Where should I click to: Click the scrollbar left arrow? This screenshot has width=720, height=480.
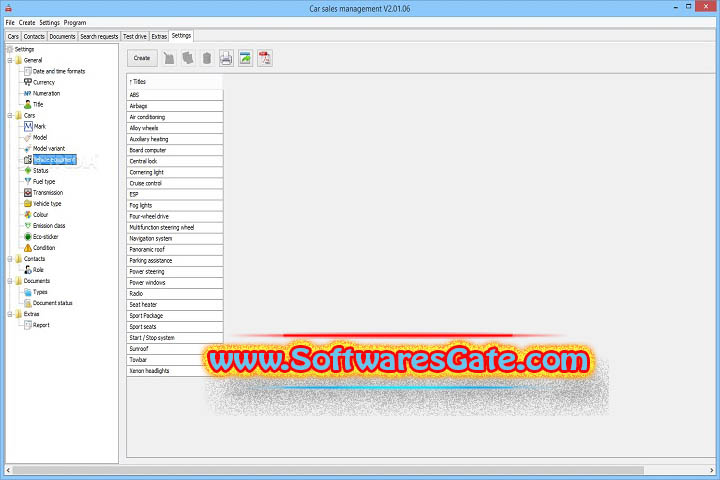pyautogui.click(x=8, y=470)
